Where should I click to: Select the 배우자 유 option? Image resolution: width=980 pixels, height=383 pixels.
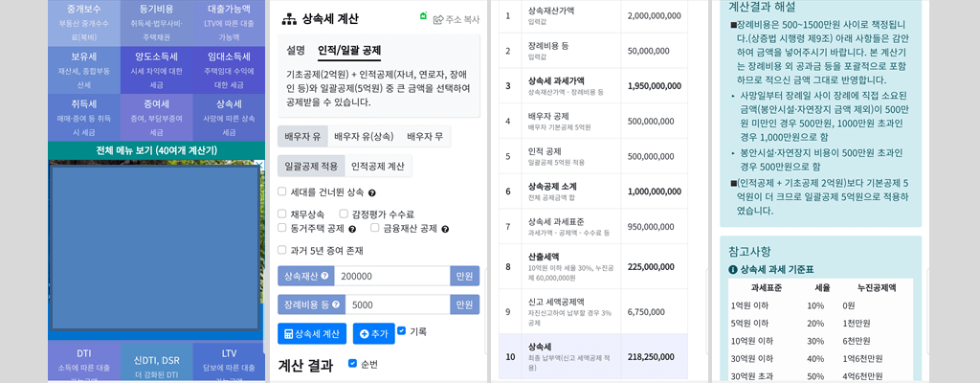coord(302,136)
